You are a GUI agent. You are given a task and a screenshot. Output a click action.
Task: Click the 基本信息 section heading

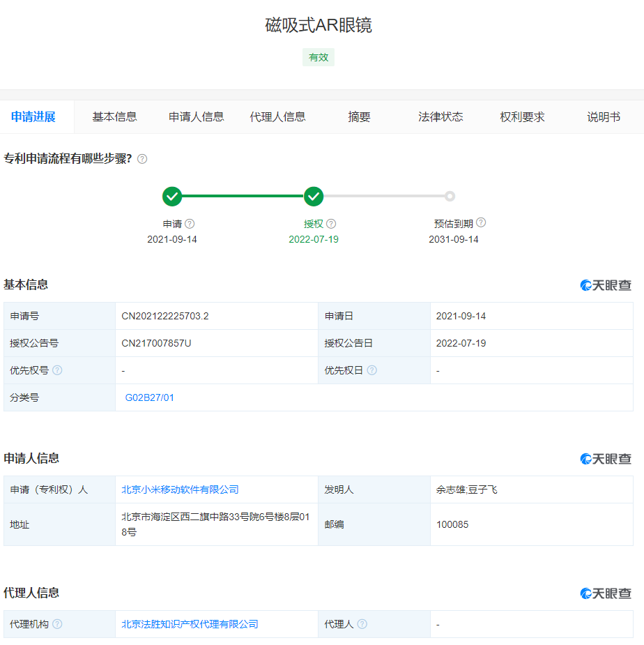[26, 284]
